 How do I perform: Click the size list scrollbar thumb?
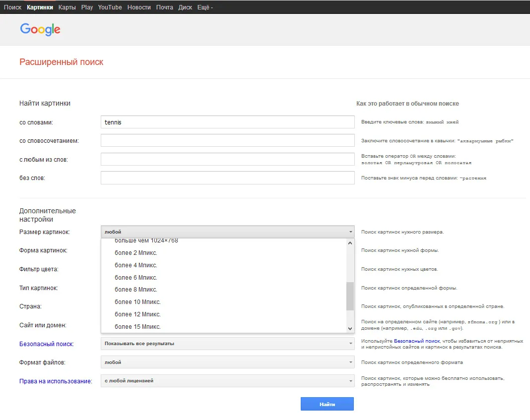point(350,296)
